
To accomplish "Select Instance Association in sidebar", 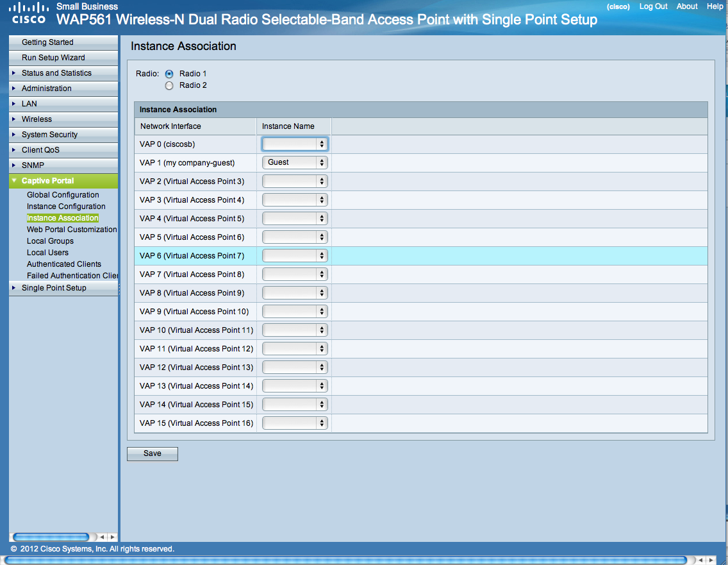I will [x=63, y=218].
